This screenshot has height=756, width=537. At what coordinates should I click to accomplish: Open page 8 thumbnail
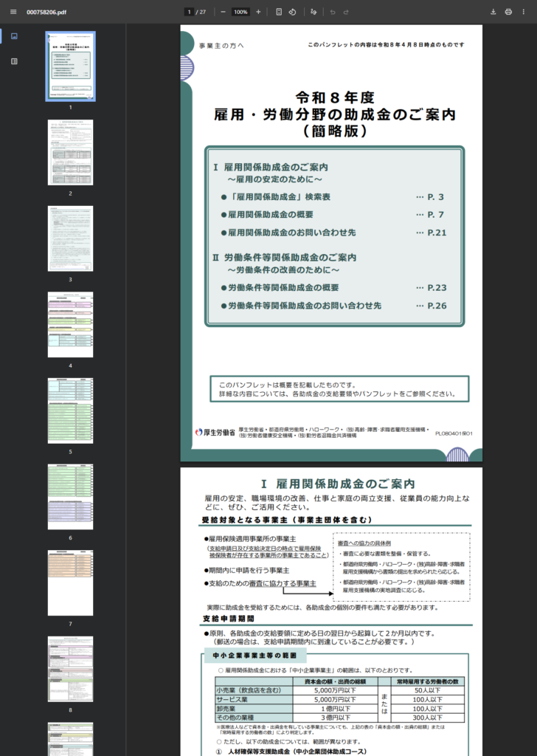pos(70,669)
